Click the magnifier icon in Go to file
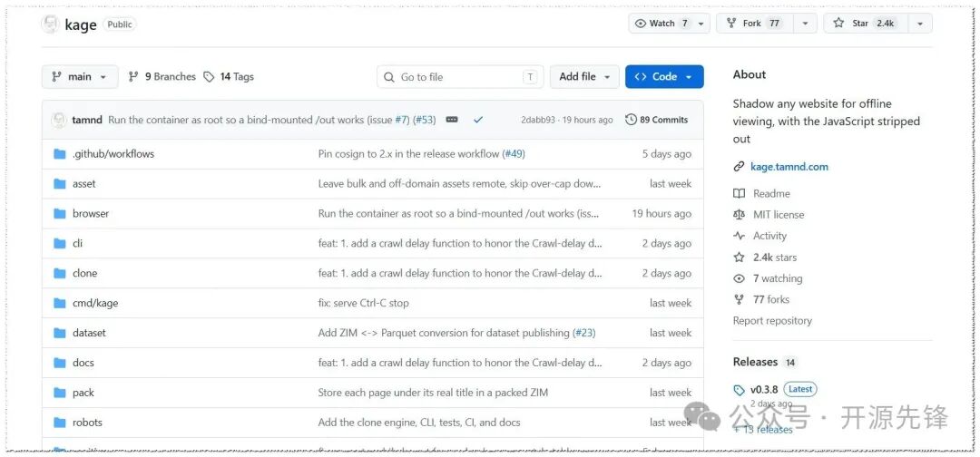Viewport: 980px width, 457px height. pos(389,77)
